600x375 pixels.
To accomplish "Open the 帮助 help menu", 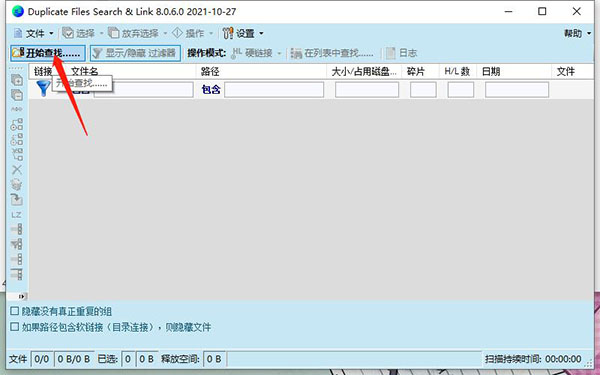I will click(577, 33).
